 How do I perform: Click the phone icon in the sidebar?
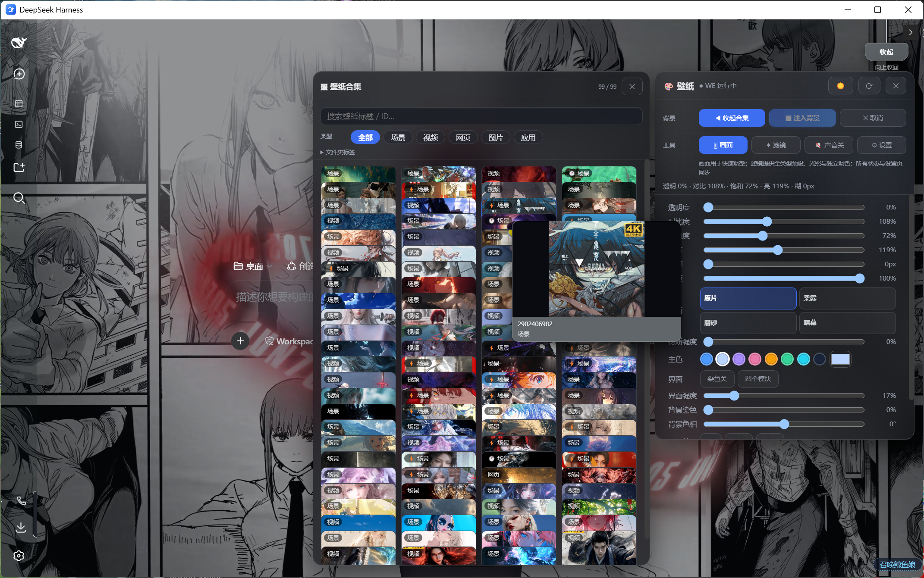(21, 501)
